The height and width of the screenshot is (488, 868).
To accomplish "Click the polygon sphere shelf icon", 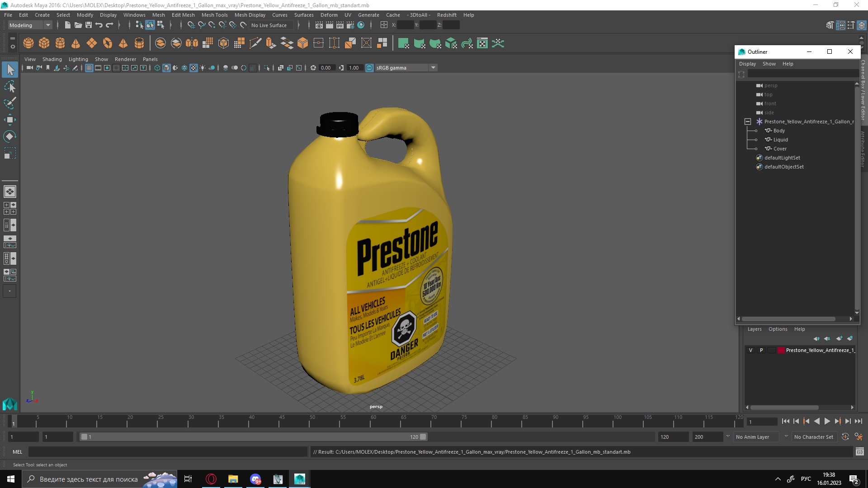I will point(28,43).
